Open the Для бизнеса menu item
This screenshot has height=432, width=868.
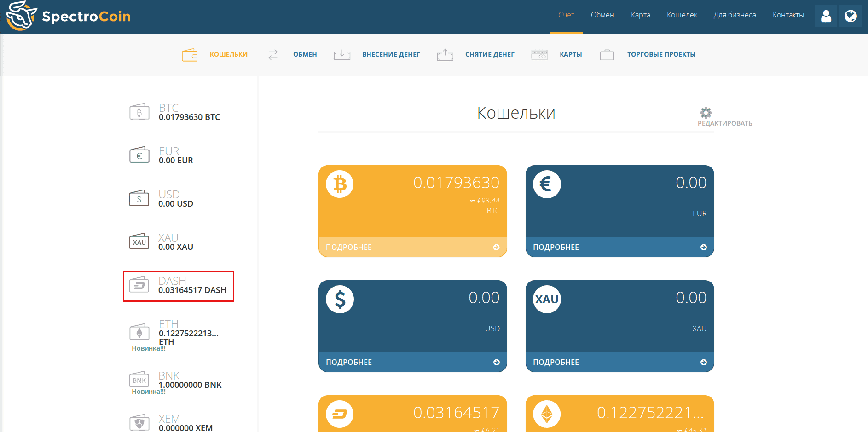(x=735, y=15)
